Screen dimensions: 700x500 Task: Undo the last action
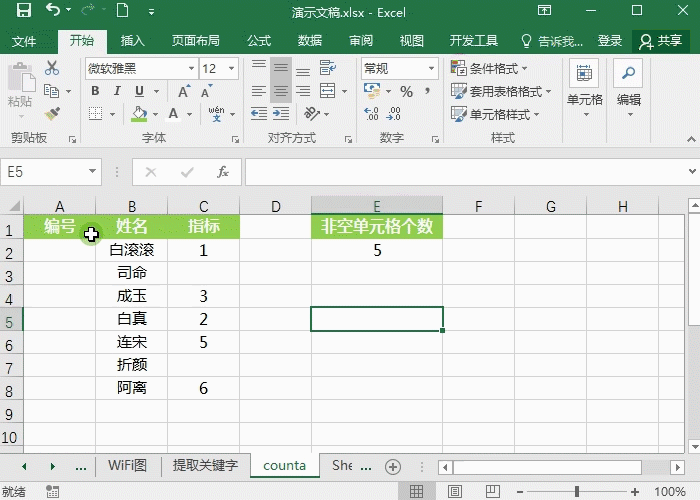53,10
